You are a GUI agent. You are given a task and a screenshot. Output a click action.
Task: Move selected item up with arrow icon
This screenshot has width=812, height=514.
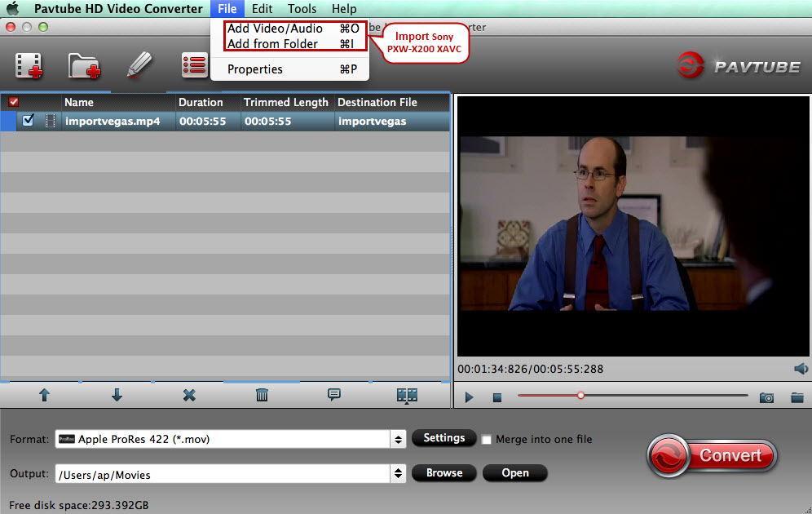pos(45,396)
